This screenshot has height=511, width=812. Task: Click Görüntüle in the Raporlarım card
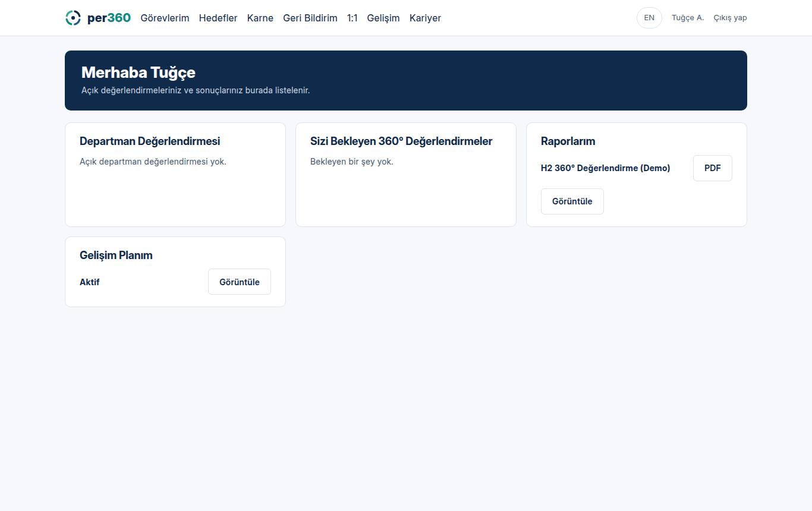pyautogui.click(x=572, y=201)
